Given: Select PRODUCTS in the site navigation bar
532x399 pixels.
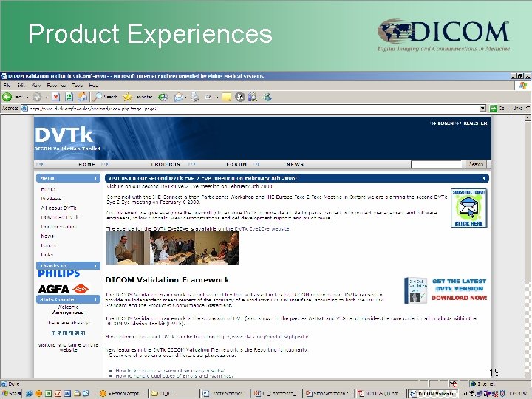Looking at the screenshot, I should coord(166,164).
